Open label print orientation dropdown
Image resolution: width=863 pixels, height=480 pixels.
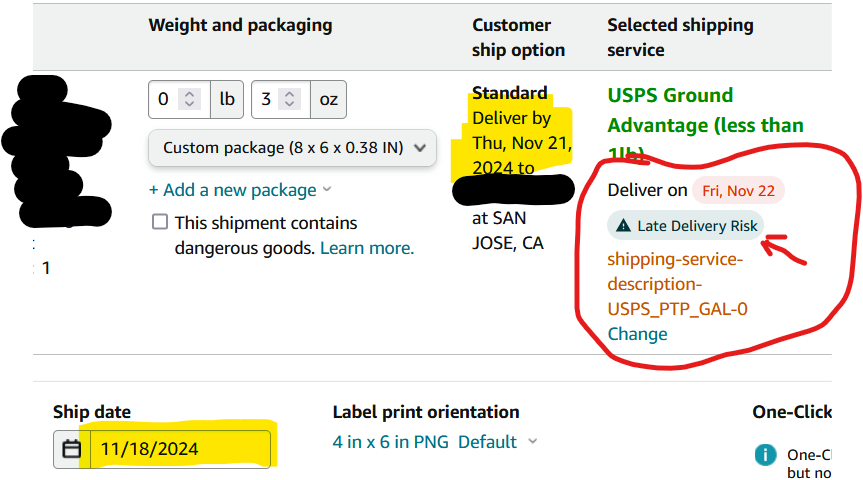tap(435, 441)
